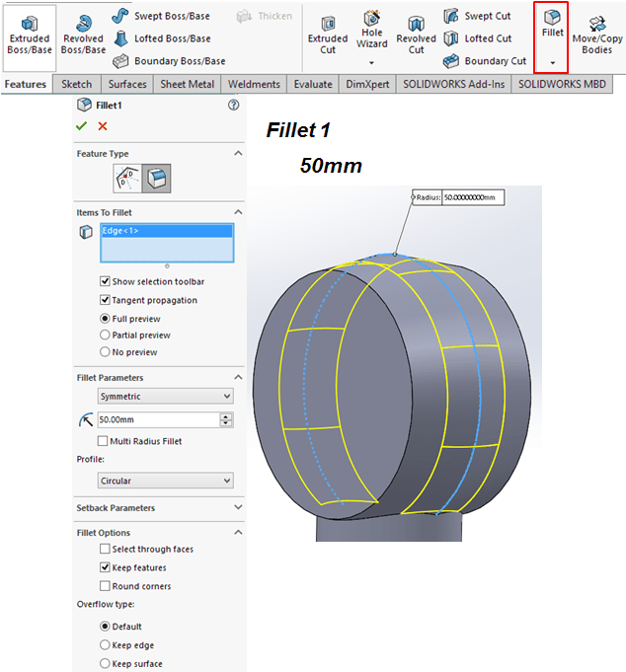
Task: Cancel fillet with the red X
Action: tap(103, 125)
